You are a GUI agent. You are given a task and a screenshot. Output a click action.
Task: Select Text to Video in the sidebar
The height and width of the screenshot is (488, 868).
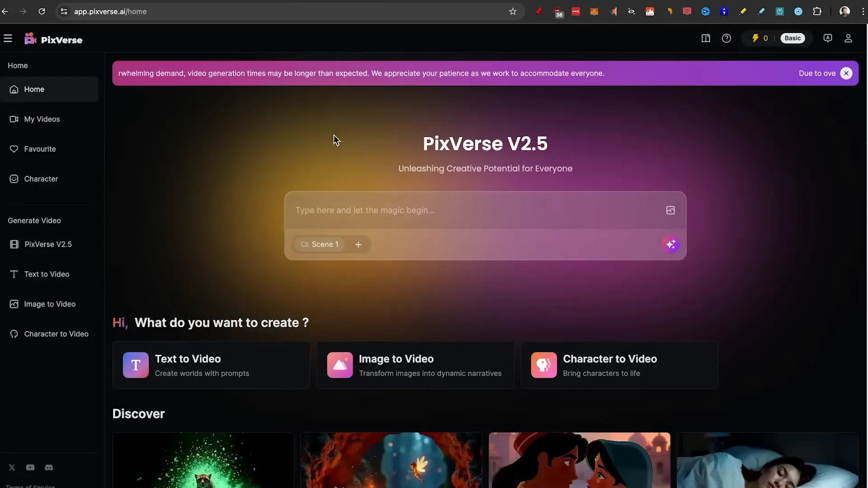(47, 274)
